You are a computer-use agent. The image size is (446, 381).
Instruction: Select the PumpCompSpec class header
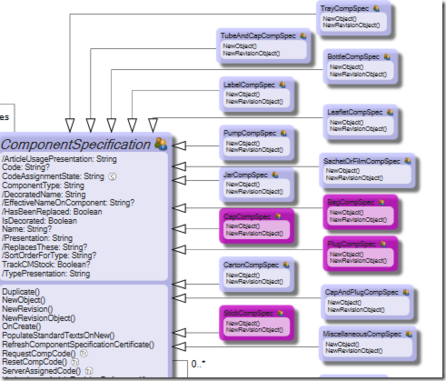pyautogui.click(x=250, y=133)
